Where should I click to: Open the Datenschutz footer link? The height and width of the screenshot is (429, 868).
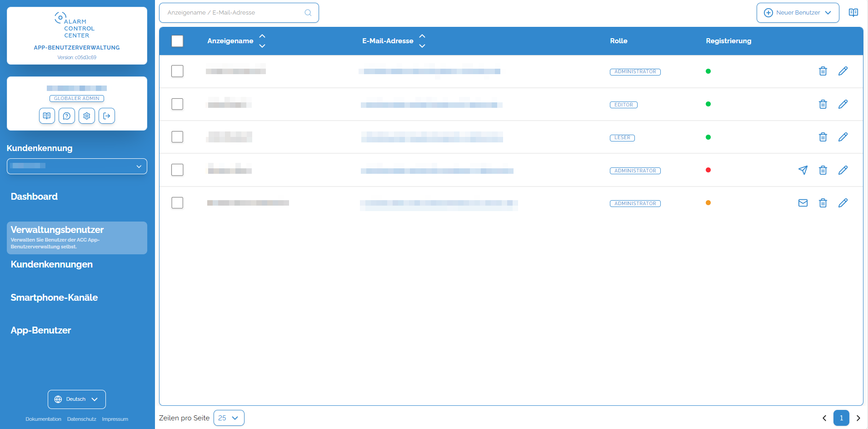[82, 419]
